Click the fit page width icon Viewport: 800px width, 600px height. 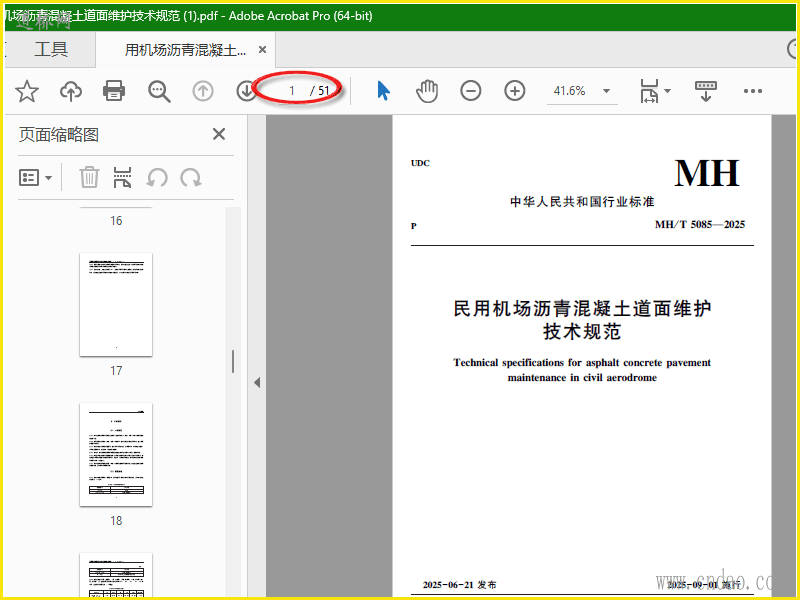click(x=649, y=91)
